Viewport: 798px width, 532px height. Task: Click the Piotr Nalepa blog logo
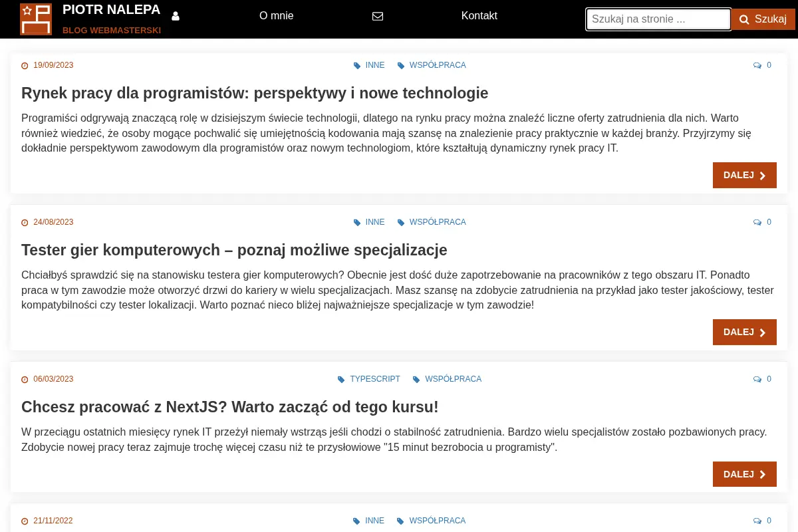[x=36, y=19]
